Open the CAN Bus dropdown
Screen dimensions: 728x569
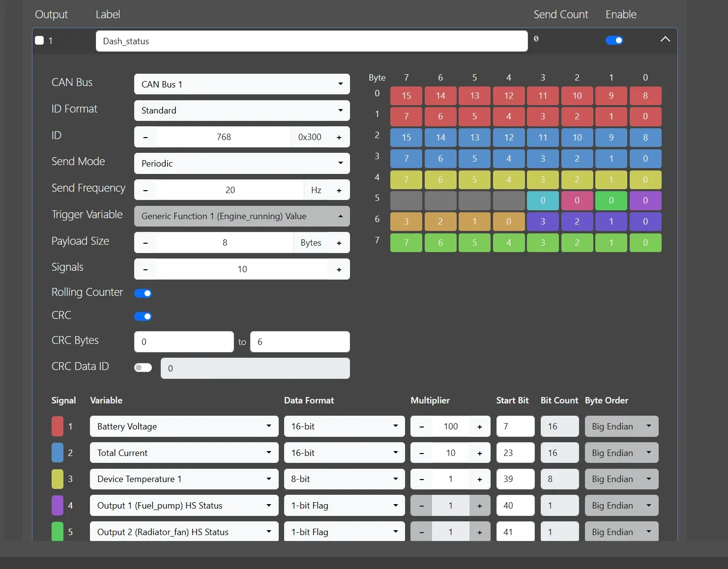click(242, 84)
